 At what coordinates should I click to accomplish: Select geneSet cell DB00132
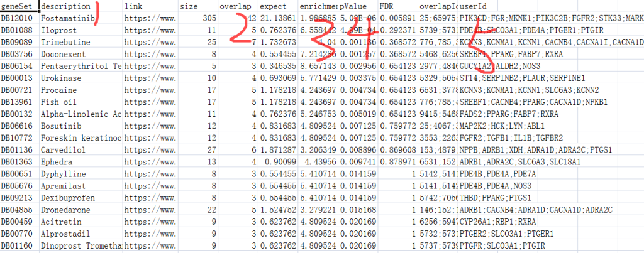tap(19, 114)
